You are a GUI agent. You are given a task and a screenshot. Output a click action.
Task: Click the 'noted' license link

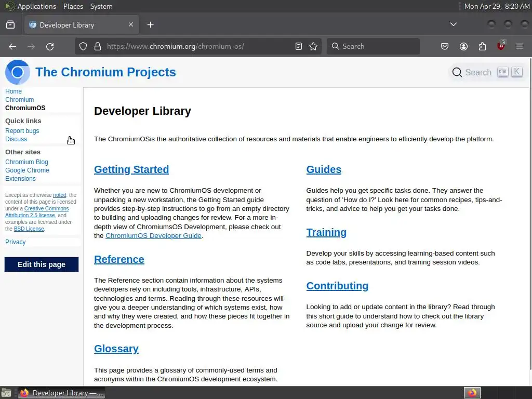(x=59, y=195)
